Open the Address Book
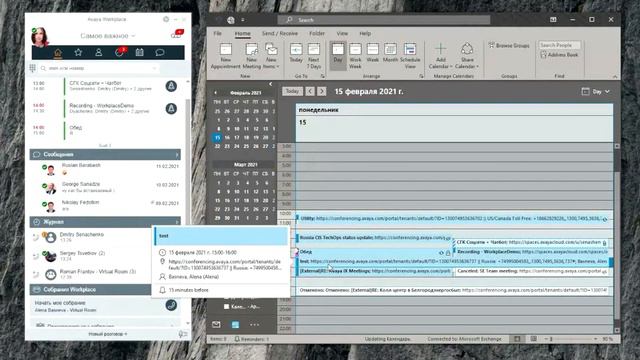The height and width of the screenshot is (360, 640). (x=559, y=55)
